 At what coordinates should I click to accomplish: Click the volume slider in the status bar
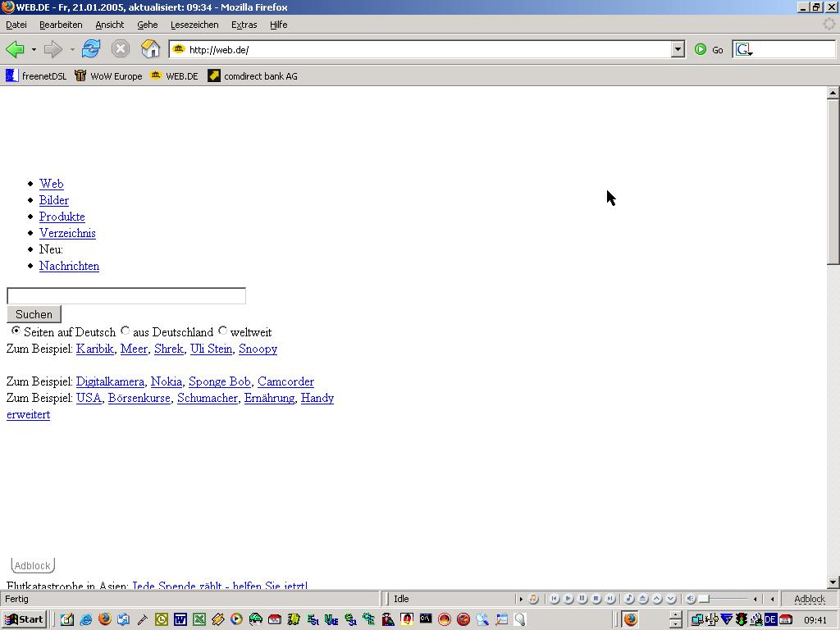[726, 599]
